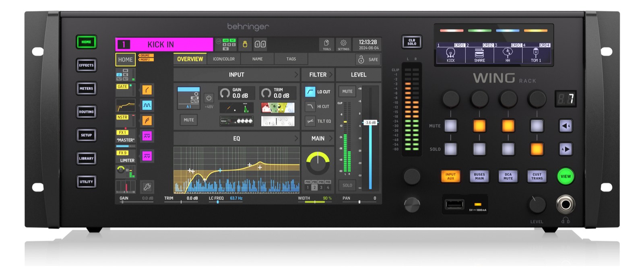644x276 pixels.
Task: Toggle the second hardware MUTE button lit orange
Action: (x=479, y=126)
